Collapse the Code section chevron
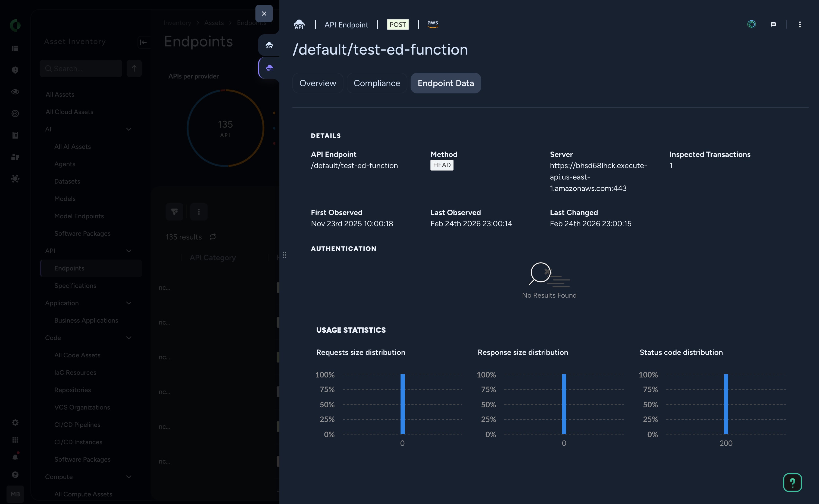819x504 pixels. (129, 338)
